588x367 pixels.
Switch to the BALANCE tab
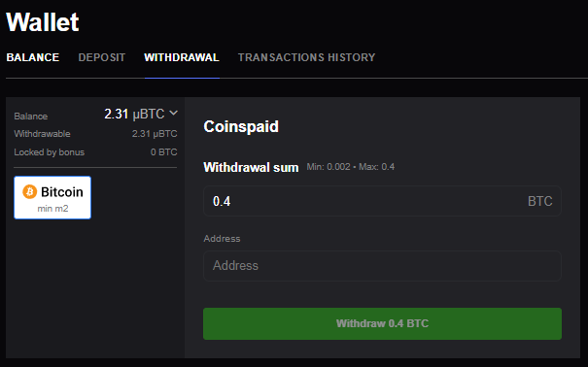pyautogui.click(x=33, y=57)
